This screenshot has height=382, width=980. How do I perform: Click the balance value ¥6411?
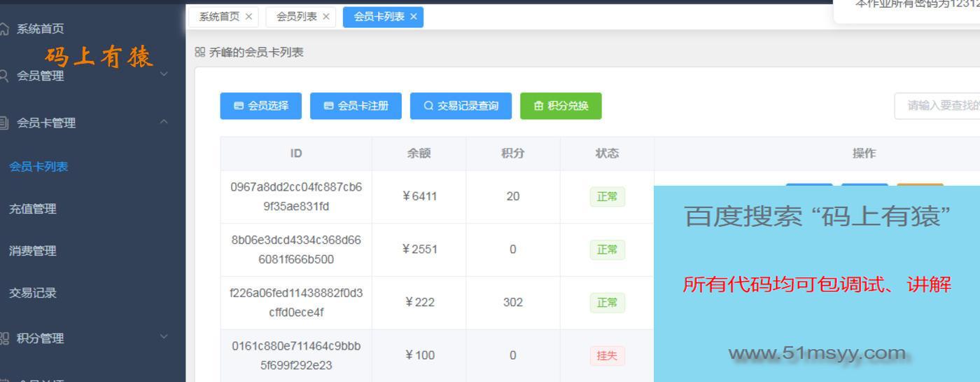[419, 196]
